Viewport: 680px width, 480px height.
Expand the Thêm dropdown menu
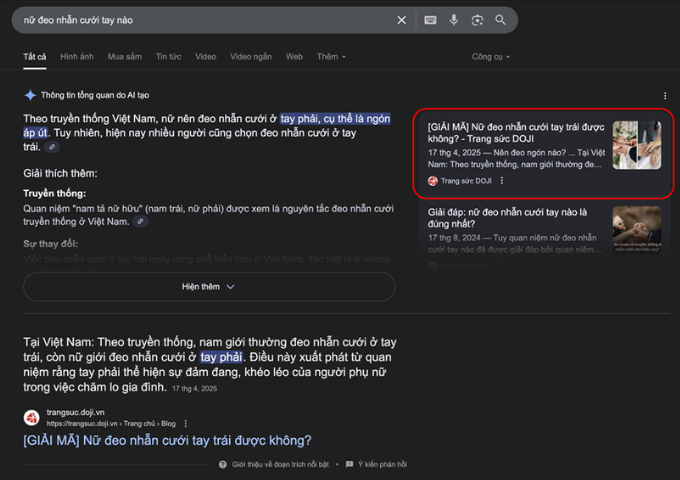click(x=331, y=57)
